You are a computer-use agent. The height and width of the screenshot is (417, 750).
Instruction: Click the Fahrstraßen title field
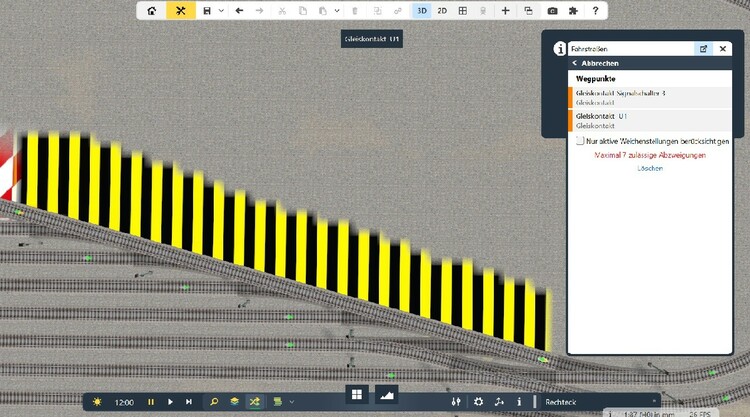tap(631, 49)
